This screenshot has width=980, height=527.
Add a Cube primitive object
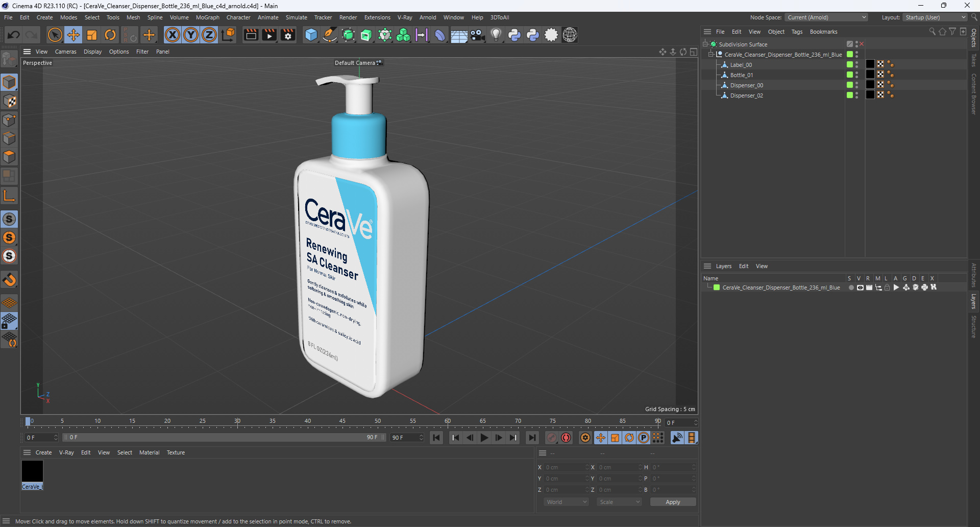[311, 35]
